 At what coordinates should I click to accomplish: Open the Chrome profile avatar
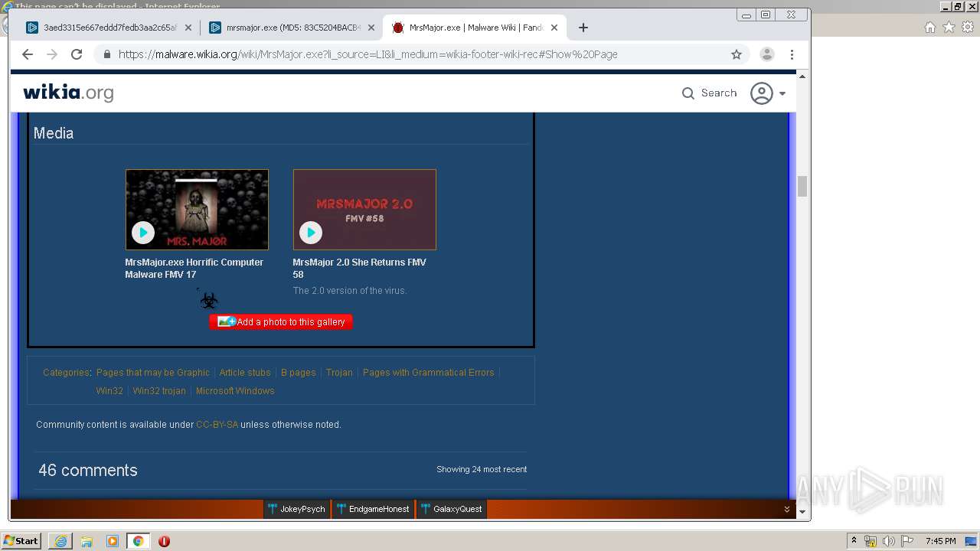click(x=766, y=54)
